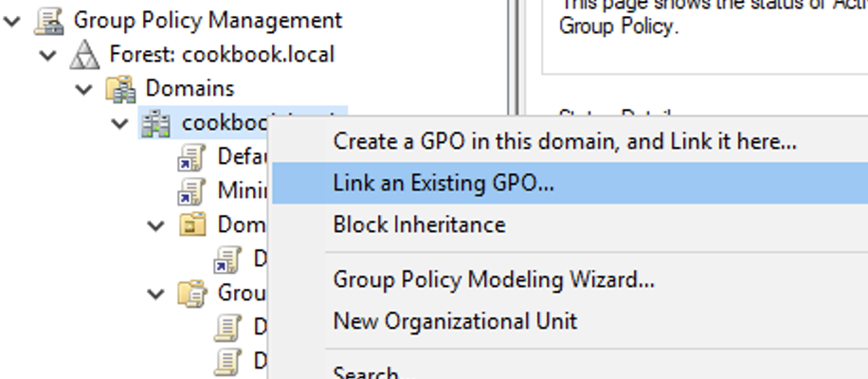Image resolution: width=868 pixels, height=379 pixels.
Task: Collapse the Forest: cookbook.local node
Action: [x=48, y=55]
